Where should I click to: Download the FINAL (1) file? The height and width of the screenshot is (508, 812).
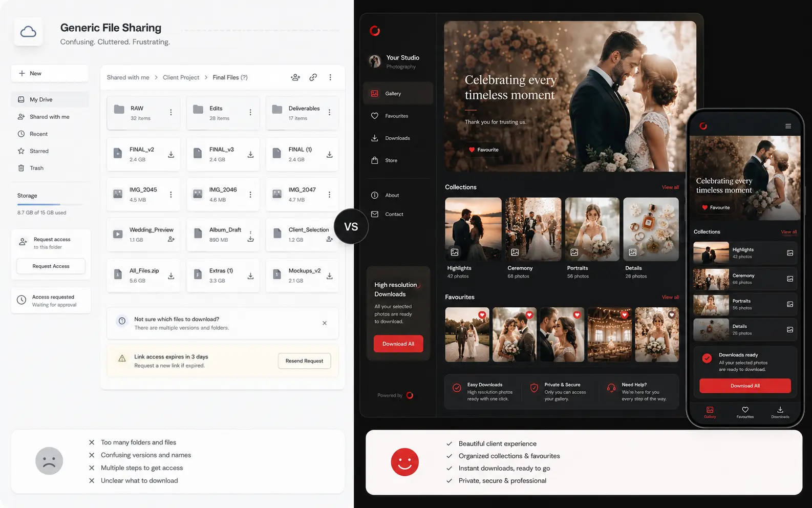[x=329, y=154]
